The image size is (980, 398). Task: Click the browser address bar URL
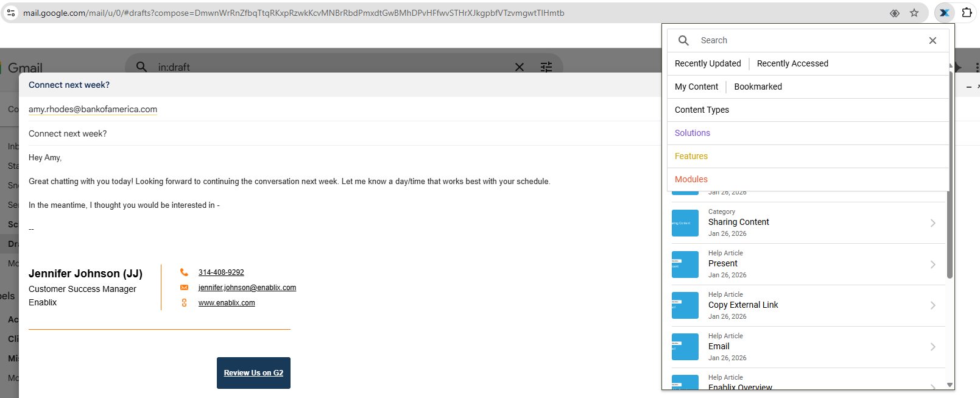pos(294,13)
